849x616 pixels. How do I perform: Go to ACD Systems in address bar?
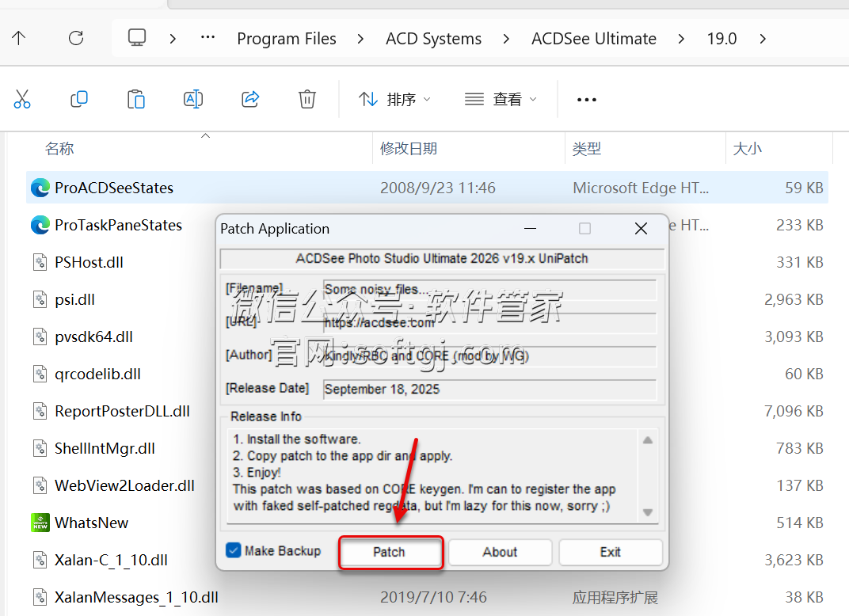(433, 39)
